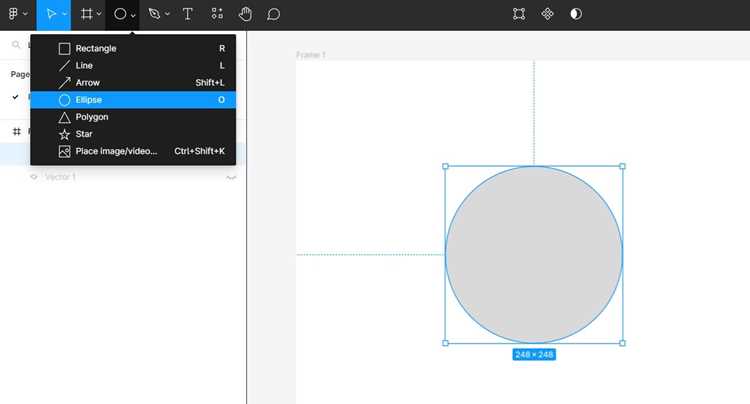The width and height of the screenshot is (750, 404).
Task: Select the Move tool
Action: [51, 14]
